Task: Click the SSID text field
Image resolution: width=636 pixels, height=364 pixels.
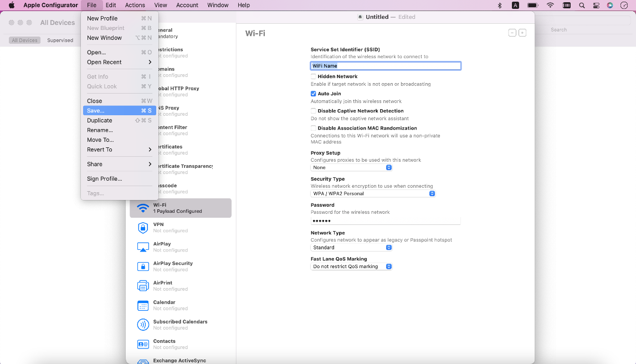Action: click(386, 66)
